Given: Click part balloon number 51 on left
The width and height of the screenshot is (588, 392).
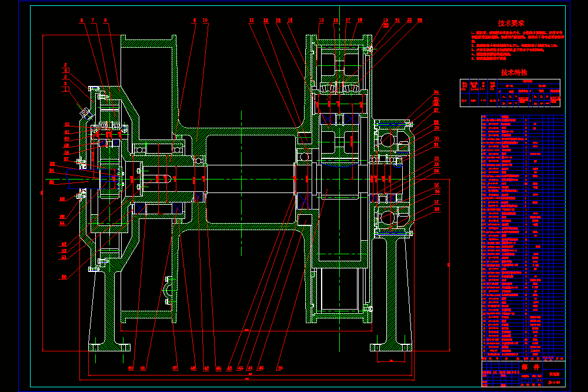Looking at the screenshot, I should tap(64, 258).
